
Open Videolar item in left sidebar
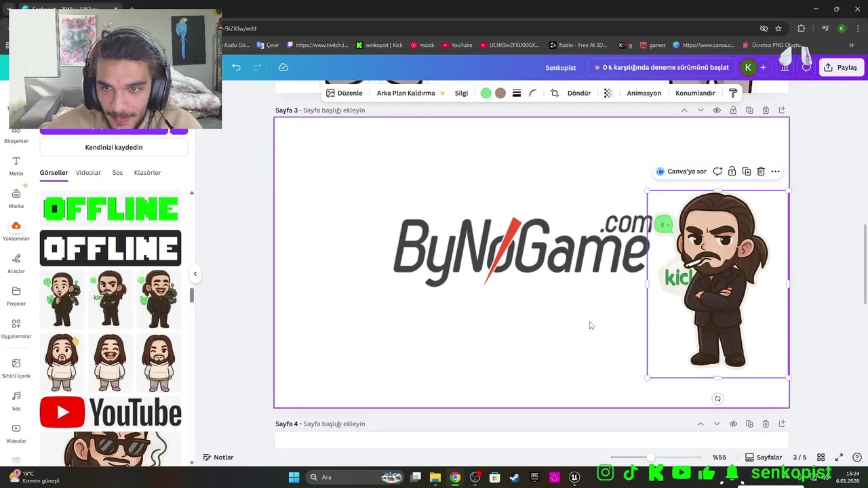point(16,433)
